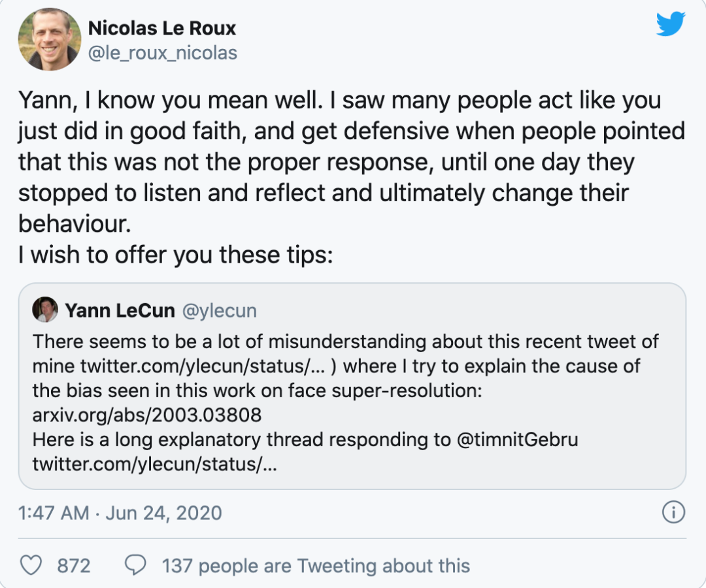Screen dimensions: 706x588
Task: Open the @ylecun handle
Action: [219, 311]
